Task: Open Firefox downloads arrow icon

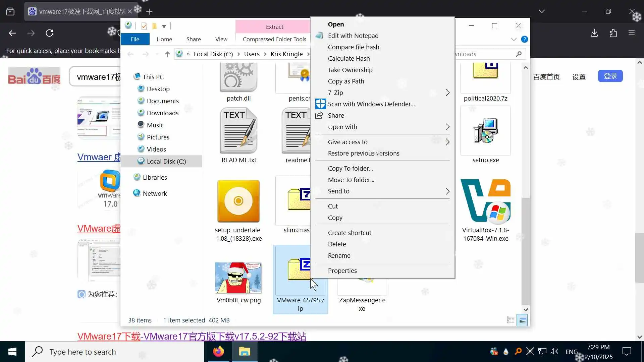Action: point(594,33)
